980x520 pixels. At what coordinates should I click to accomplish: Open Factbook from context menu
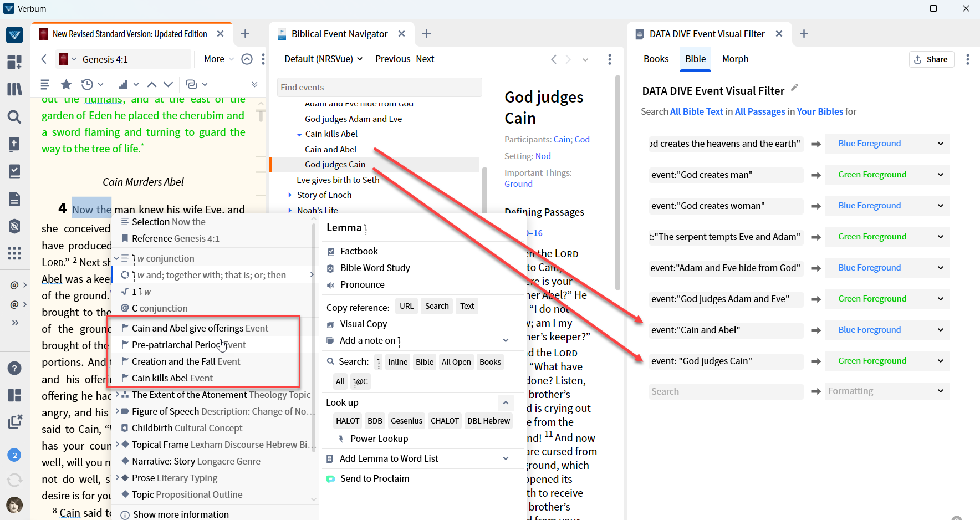click(359, 251)
